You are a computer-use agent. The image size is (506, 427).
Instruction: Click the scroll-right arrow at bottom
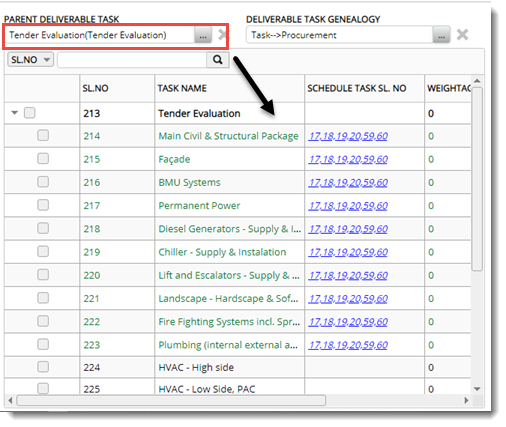pyautogui.click(x=466, y=400)
